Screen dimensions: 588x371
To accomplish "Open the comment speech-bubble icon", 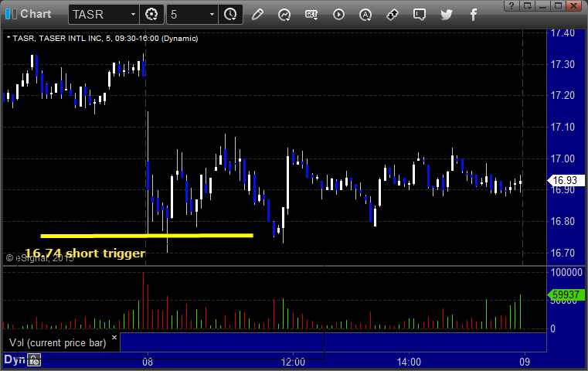I will pyautogui.click(x=420, y=15).
